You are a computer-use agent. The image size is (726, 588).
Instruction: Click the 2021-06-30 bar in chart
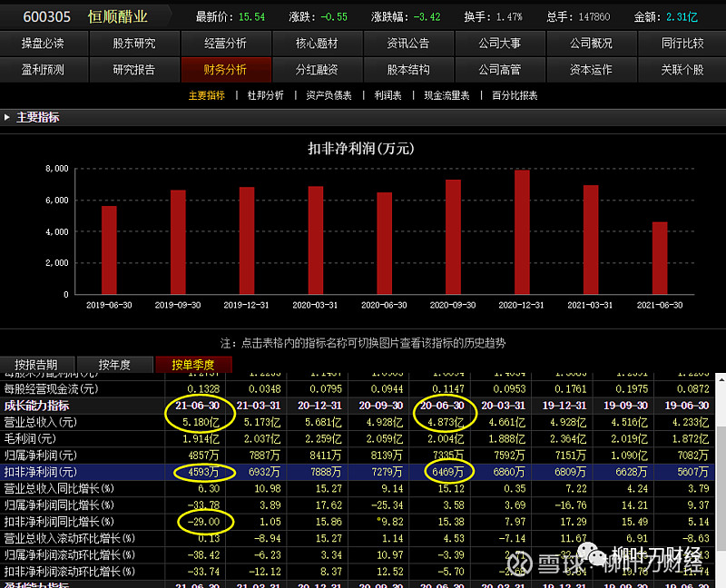point(660,258)
